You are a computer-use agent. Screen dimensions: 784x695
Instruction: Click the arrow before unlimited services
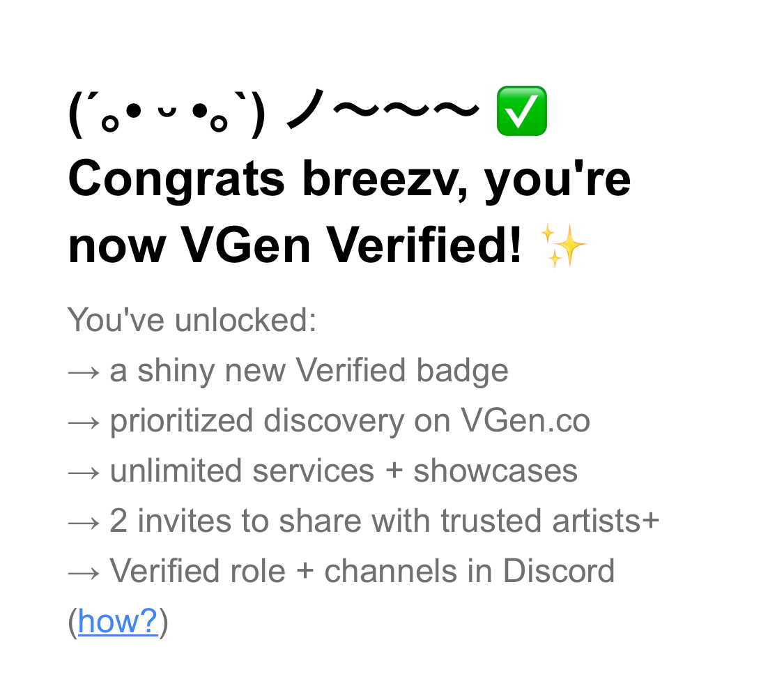(84, 473)
